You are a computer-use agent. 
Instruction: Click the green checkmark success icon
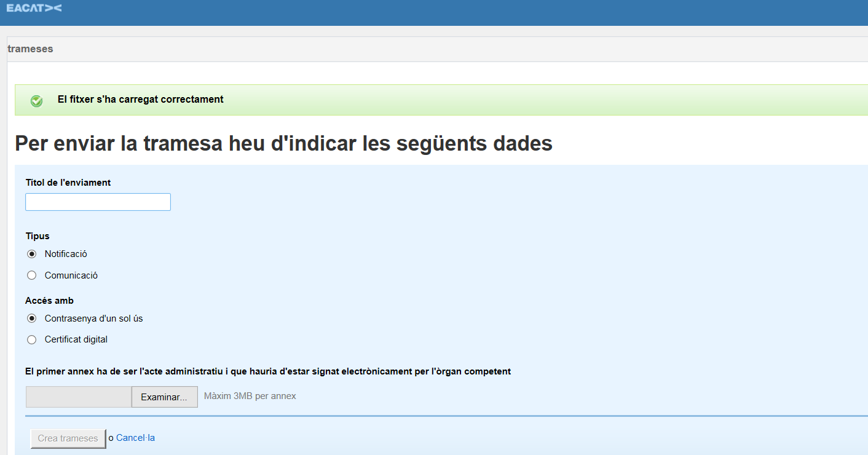coord(37,101)
